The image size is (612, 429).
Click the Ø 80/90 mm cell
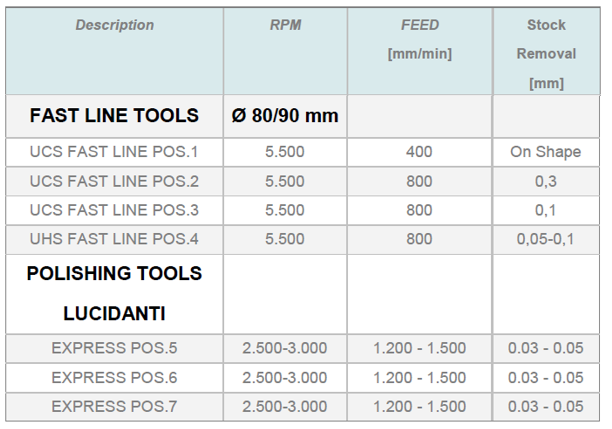(285, 116)
